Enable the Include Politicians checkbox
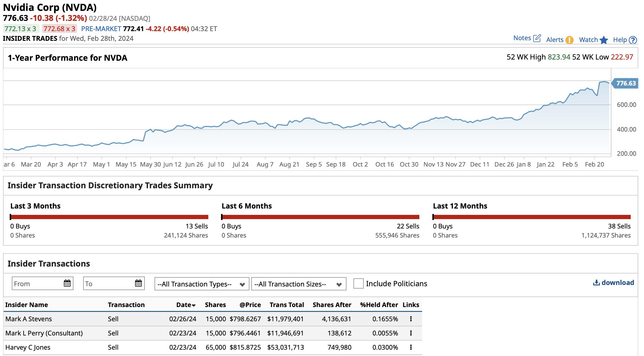 [358, 283]
